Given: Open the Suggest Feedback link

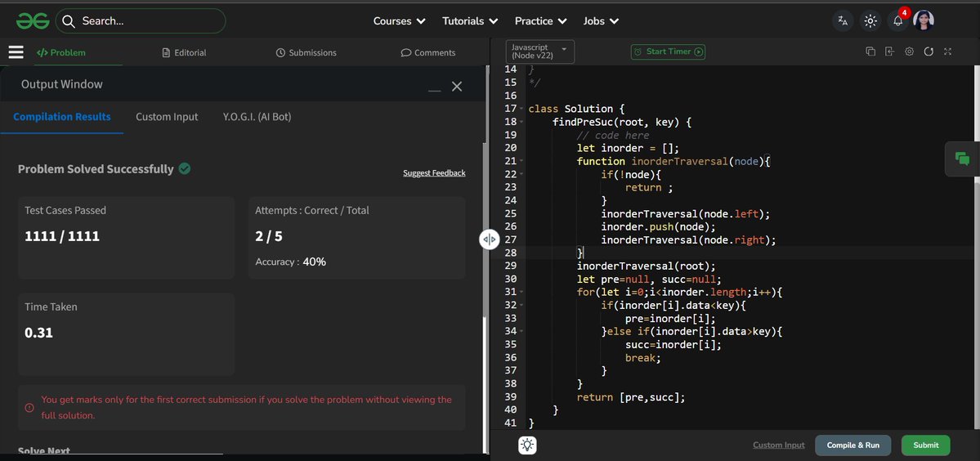Looking at the screenshot, I should (x=434, y=173).
